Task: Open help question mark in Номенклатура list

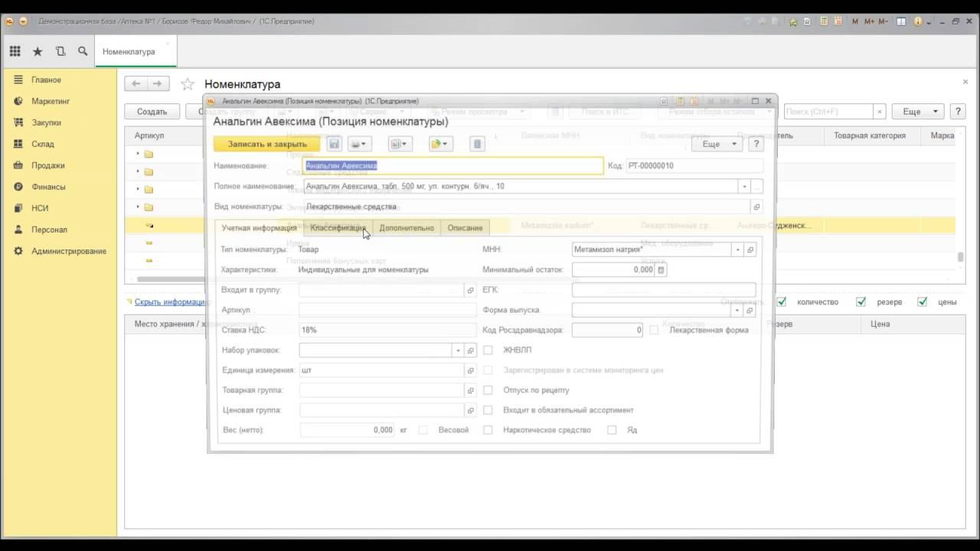Action: 957,112
